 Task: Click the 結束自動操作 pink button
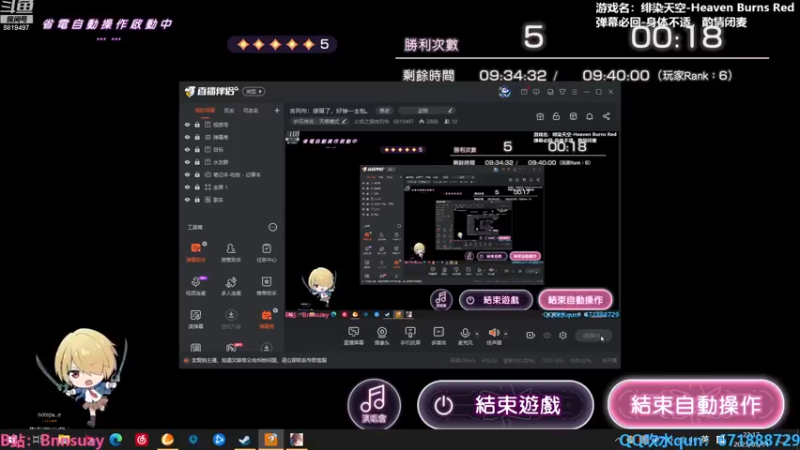[695, 405]
